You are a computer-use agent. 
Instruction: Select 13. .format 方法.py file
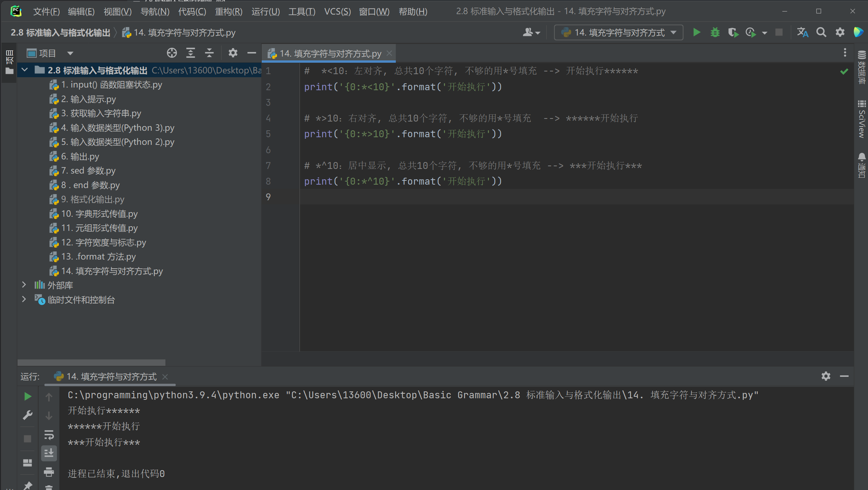pyautogui.click(x=92, y=256)
